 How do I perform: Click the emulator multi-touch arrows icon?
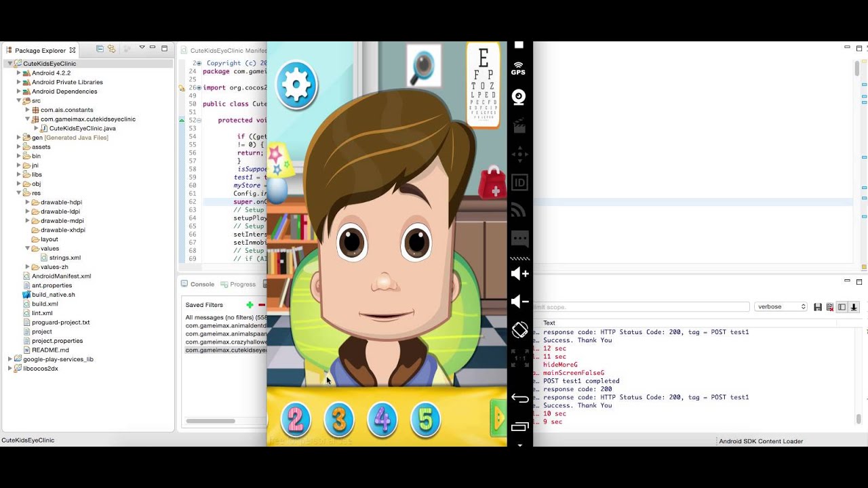click(x=519, y=154)
